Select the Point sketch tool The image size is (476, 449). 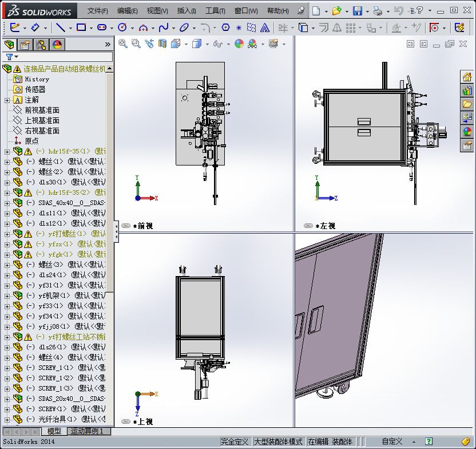(x=239, y=28)
